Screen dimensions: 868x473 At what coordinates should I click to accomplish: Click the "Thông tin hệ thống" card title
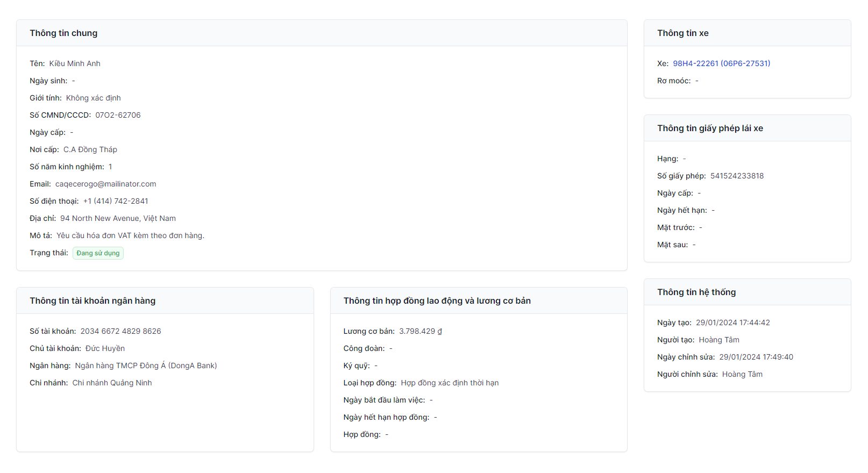[696, 292]
